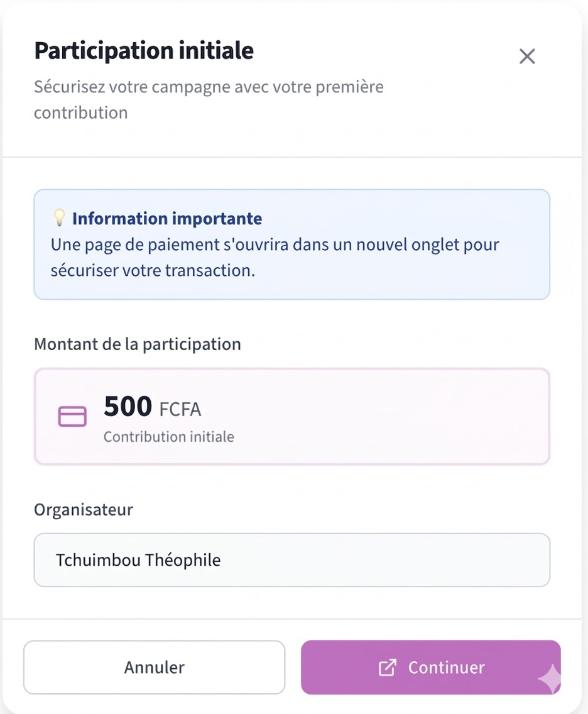Click the blue information banner
588x714 pixels.
(x=292, y=244)
